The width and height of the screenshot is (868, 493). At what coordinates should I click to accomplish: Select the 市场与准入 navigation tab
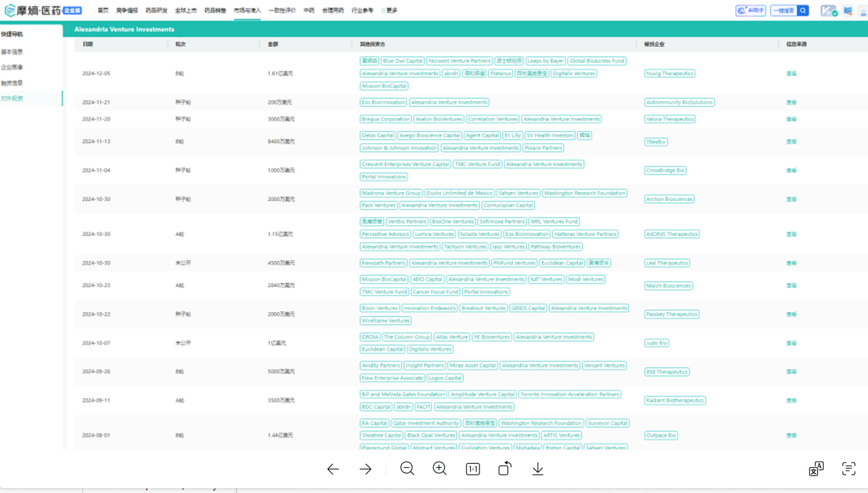coord(247,10)
